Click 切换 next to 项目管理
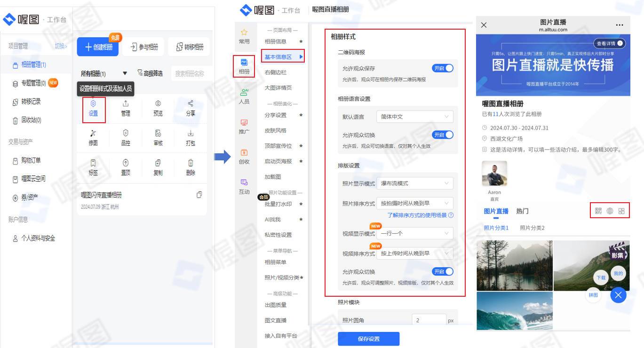Image resolution: width=644 pixels, height=348 pixels. [x=61, y=46]
